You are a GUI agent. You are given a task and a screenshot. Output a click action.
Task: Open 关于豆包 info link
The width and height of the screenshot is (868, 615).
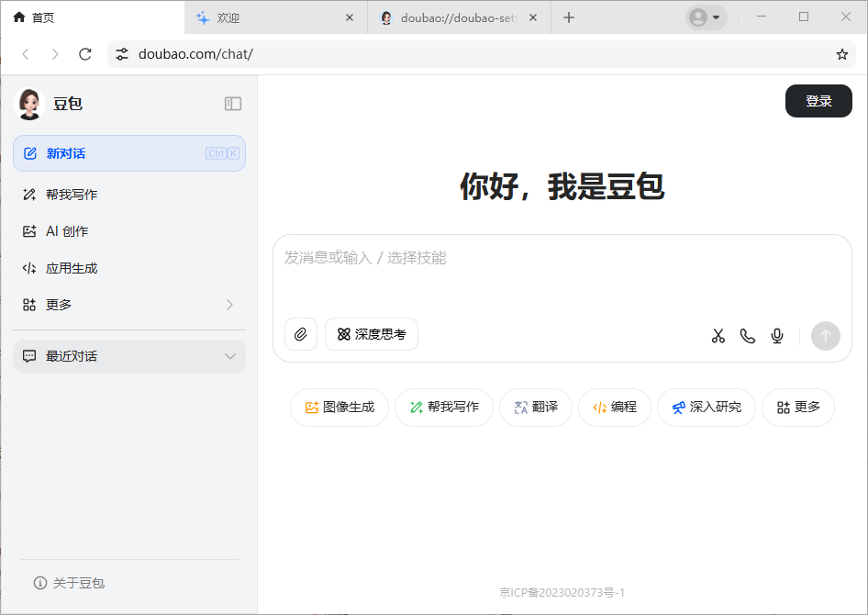pos(69,583)
